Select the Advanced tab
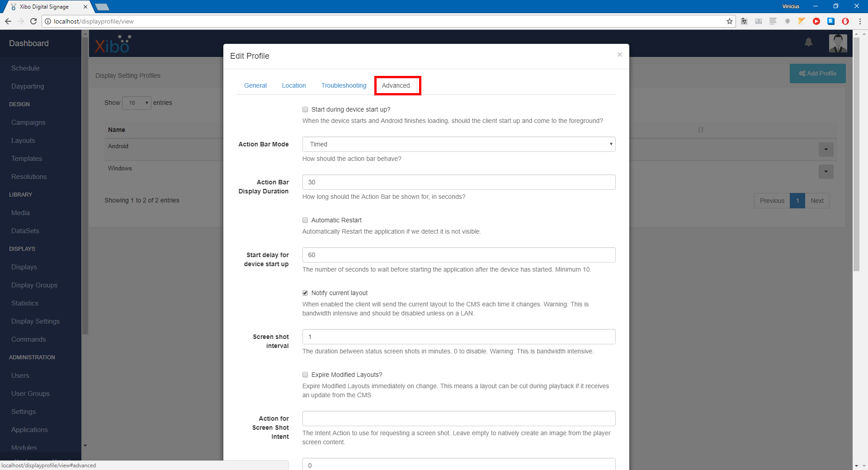868x470 pixels. (x=396, y=85)
